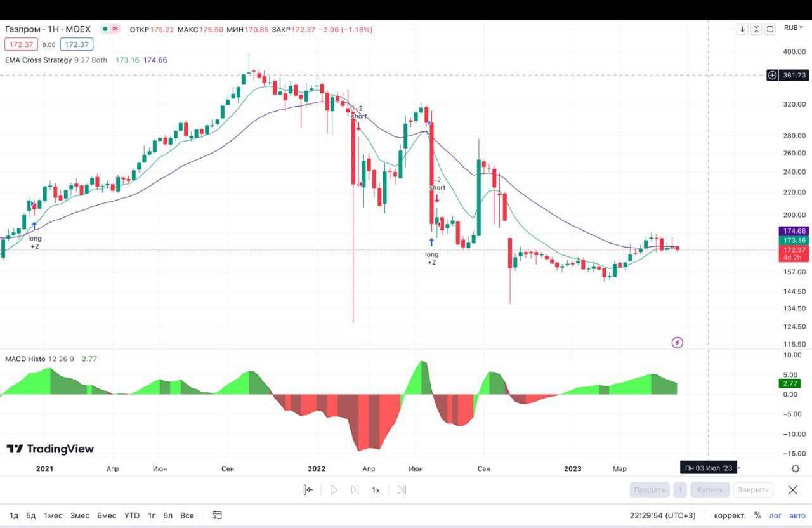Click the Закрыть position button

tap(754, 490)
